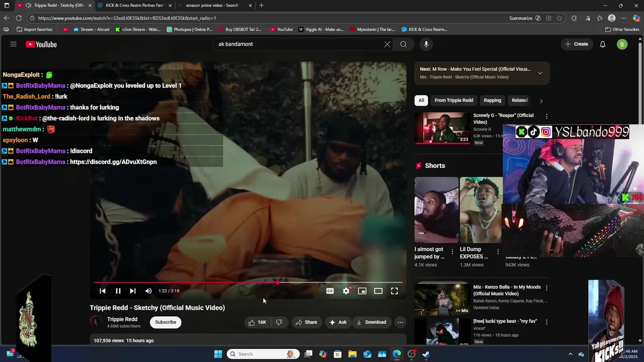Open options for 'I almost got jumped' short
The height and width of the screenshot is (362, 644).
452,252
